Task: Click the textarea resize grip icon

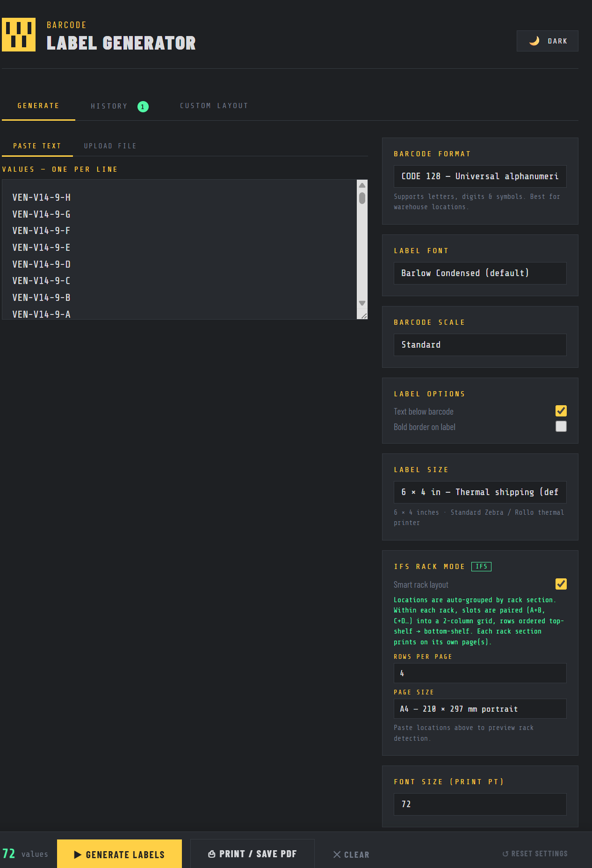Action: pos(363,316)
